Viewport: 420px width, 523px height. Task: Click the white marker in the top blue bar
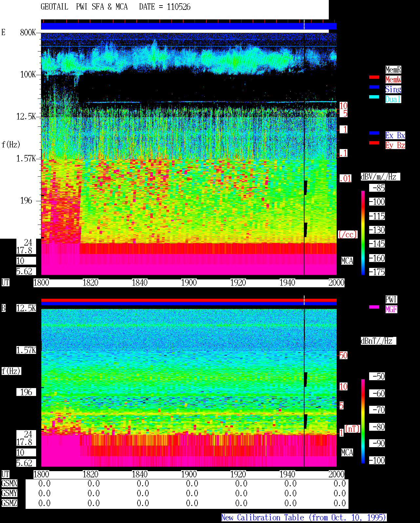point(304,25)
